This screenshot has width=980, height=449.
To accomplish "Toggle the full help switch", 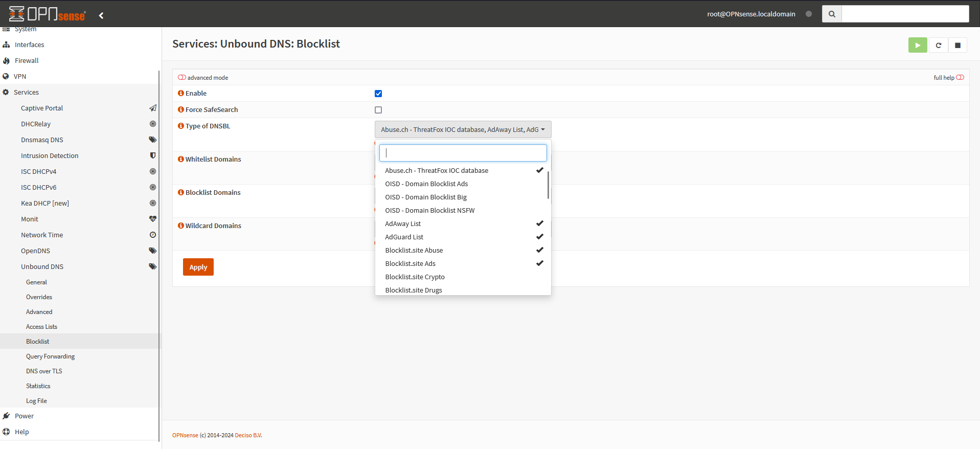I will click(960, 78).
